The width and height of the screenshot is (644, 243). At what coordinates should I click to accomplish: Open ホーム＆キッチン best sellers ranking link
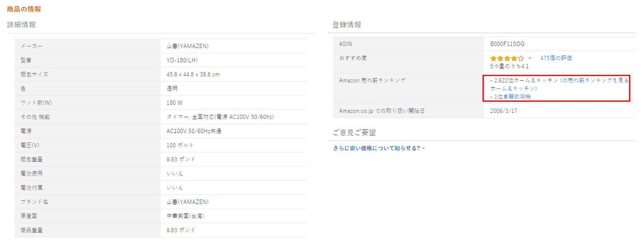559,84
